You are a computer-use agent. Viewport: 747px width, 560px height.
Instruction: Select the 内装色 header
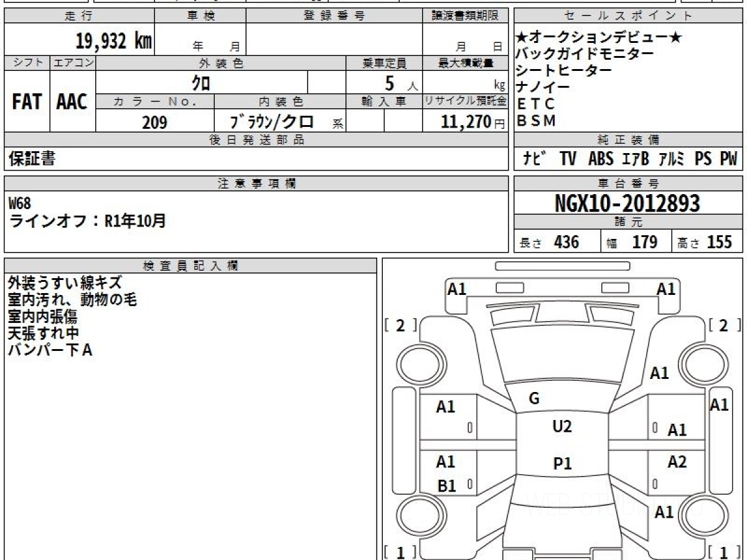280,101
